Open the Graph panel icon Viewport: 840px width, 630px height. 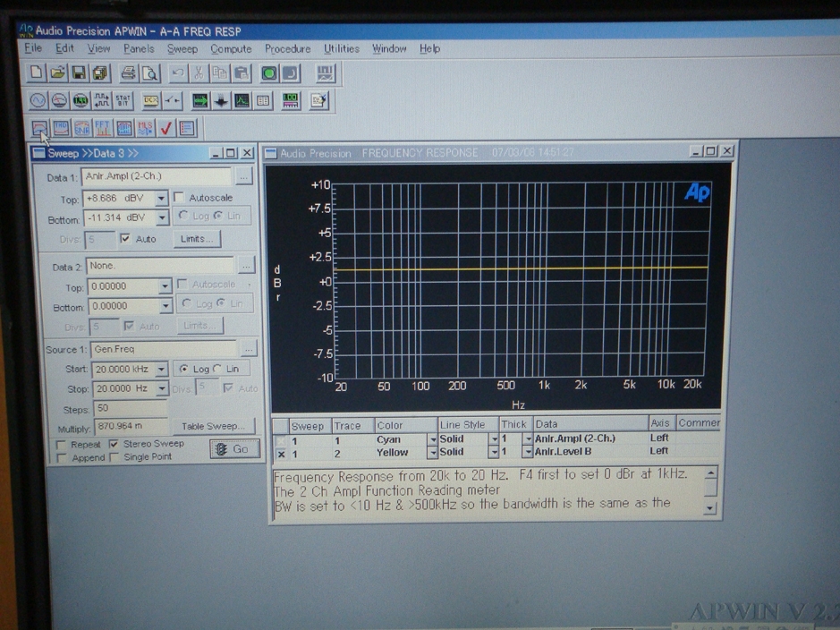tap(242, 100)
